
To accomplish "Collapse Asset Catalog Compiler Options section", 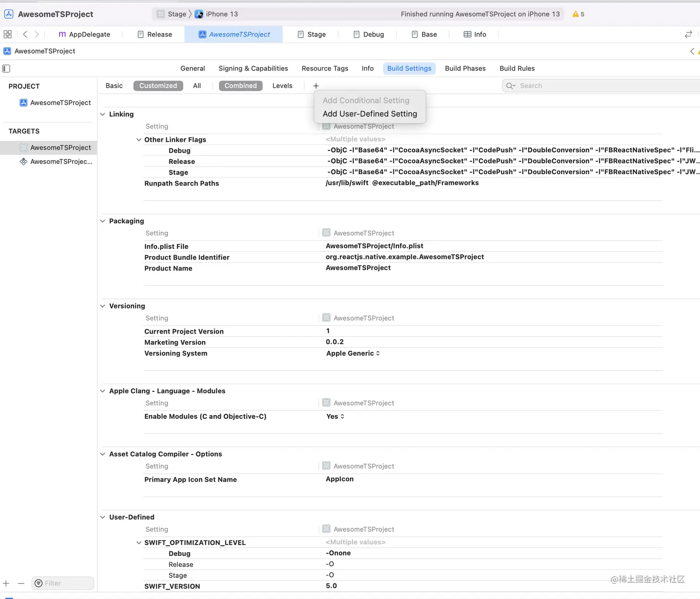I will click(103, 454).
